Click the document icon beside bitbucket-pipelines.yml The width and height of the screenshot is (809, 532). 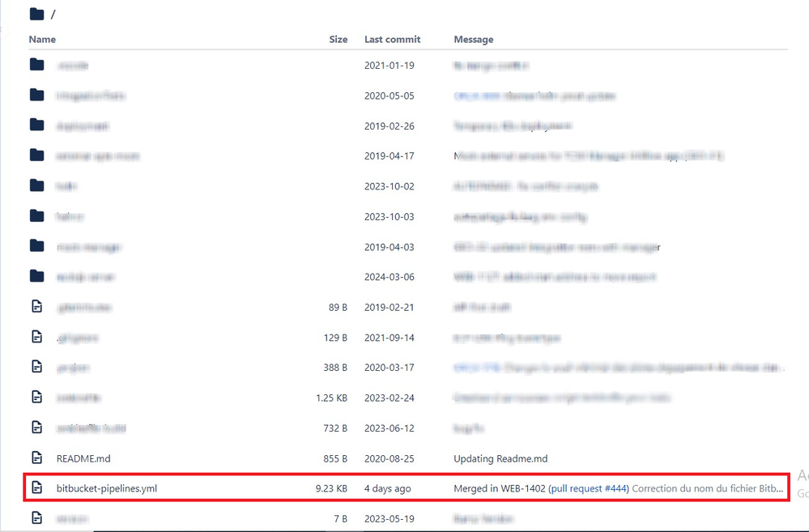37,488
